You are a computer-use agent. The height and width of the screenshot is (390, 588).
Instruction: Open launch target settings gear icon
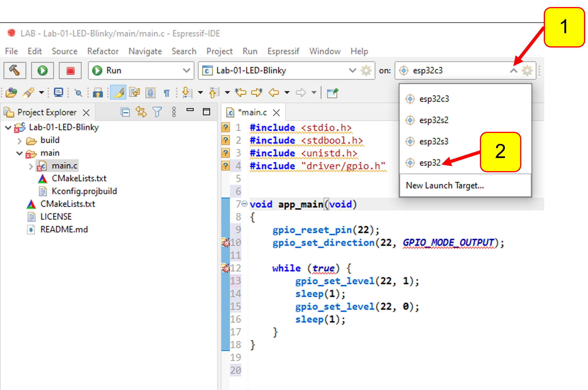(x=527, y=71)
